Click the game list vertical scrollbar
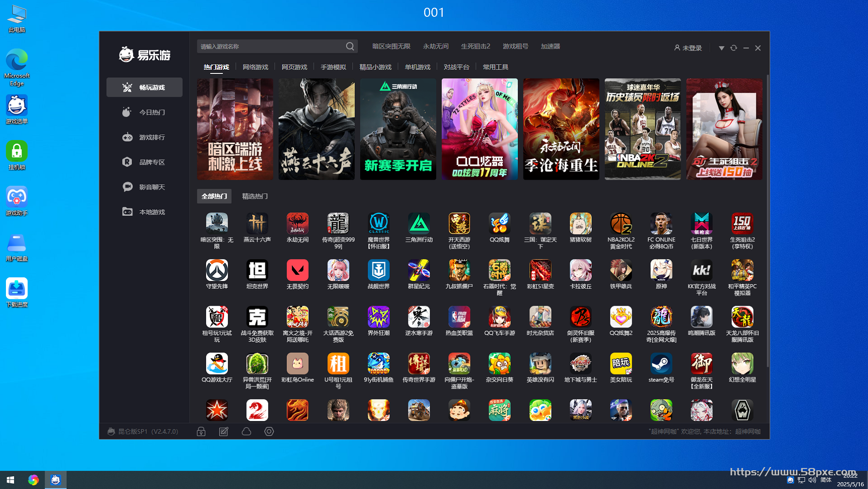This screenshot has height=489, width=868. coord(767,221)
